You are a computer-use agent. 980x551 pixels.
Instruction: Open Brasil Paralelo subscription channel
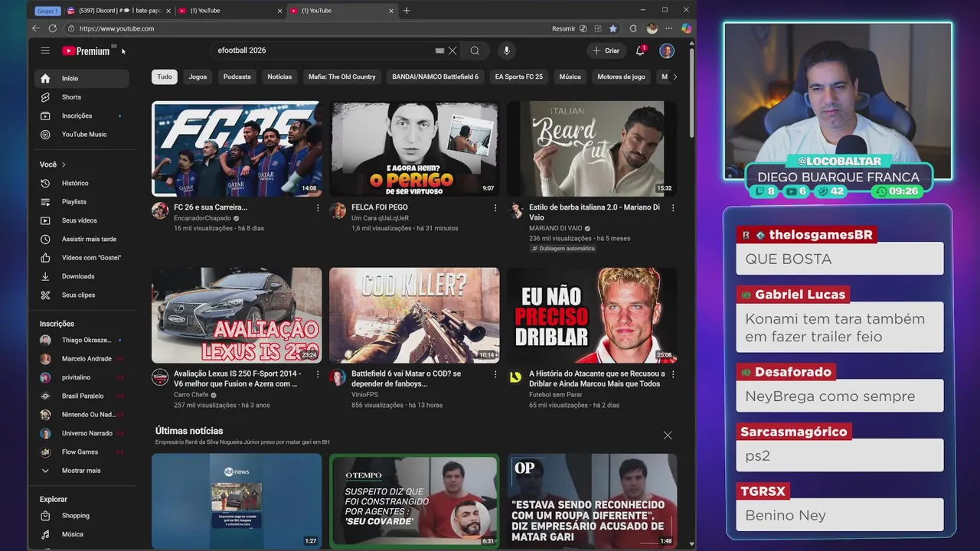point(82,396)
